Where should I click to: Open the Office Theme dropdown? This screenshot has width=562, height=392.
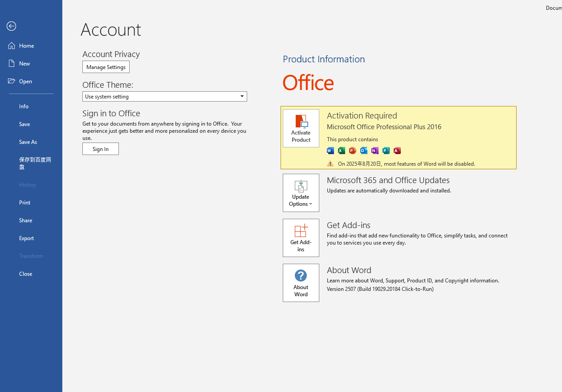coord(164,96)
